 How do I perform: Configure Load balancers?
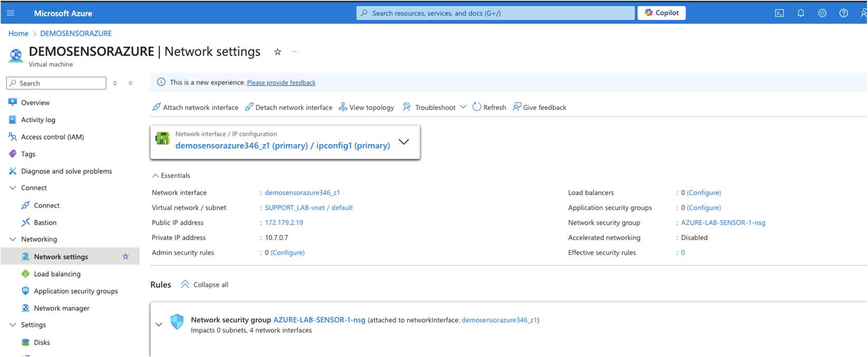click(x=704, y=193)
